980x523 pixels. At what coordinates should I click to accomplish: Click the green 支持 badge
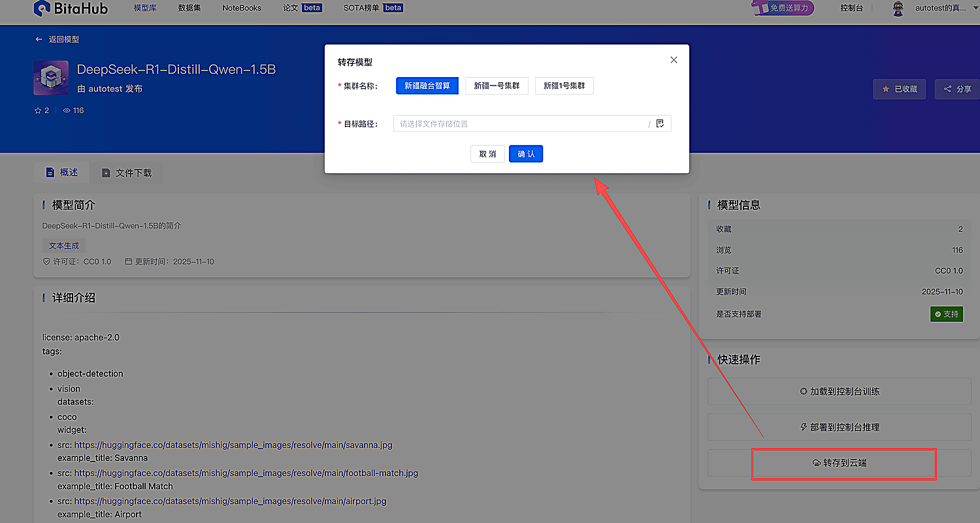pyautogui.click(x=947, y=314)
